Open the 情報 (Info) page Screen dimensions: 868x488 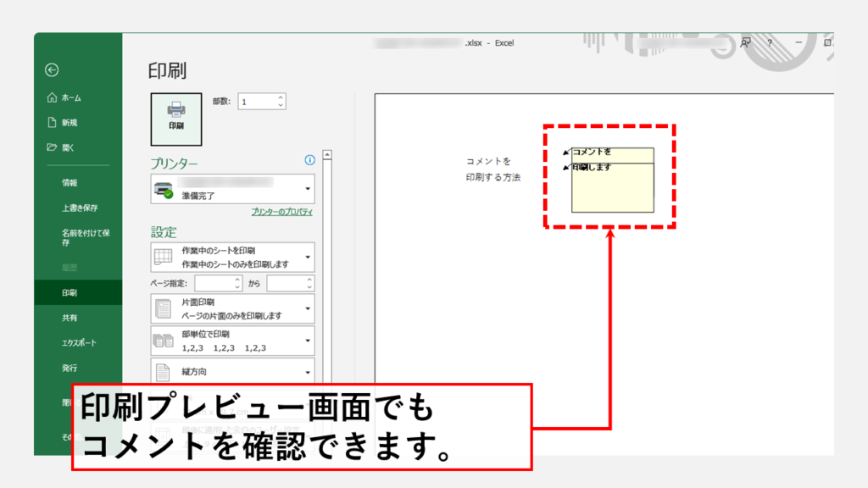(x=70, y=183)
